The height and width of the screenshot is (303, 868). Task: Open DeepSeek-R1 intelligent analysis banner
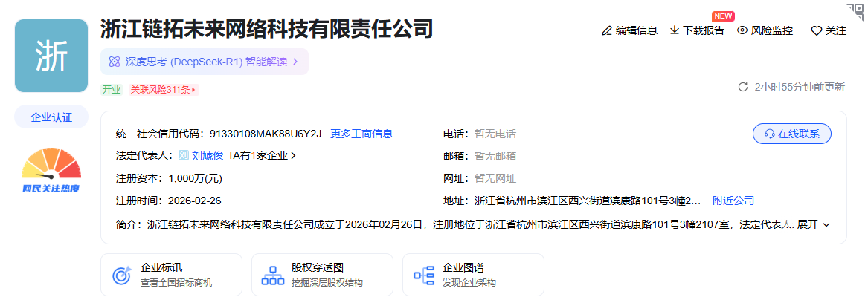(204, 62)
